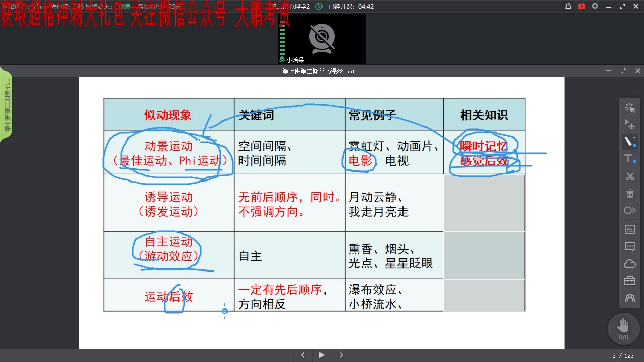Click the disabled webcam placeholder
Image resolution: width=644 pixels, height=362 pixels.
pyautogui.click(x=322, y=39)
